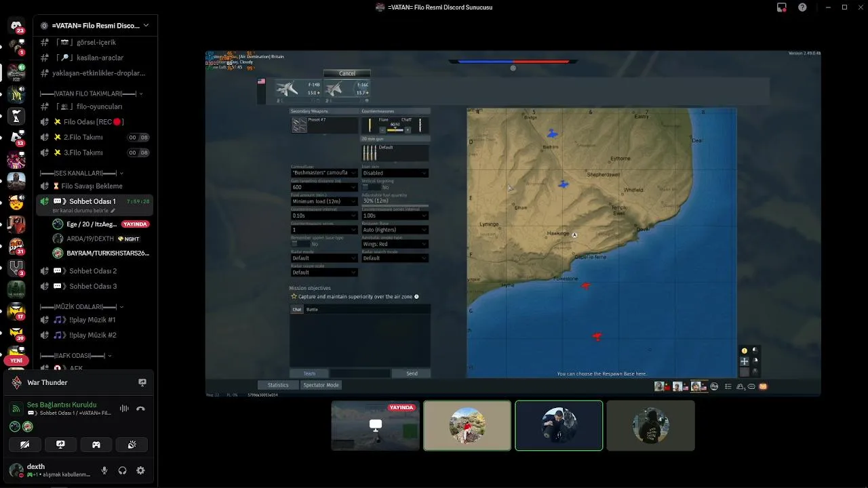Screen dimensions: 868x488
Task: Join Sohbet Odası 2 voice channel
Action: point(95,270)
